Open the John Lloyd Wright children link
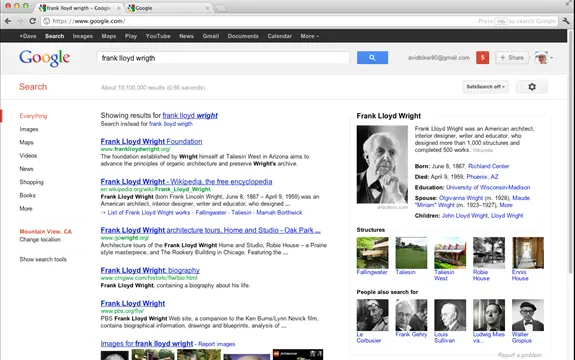Screen dimensions: 575x360 [x=465, y=216]
